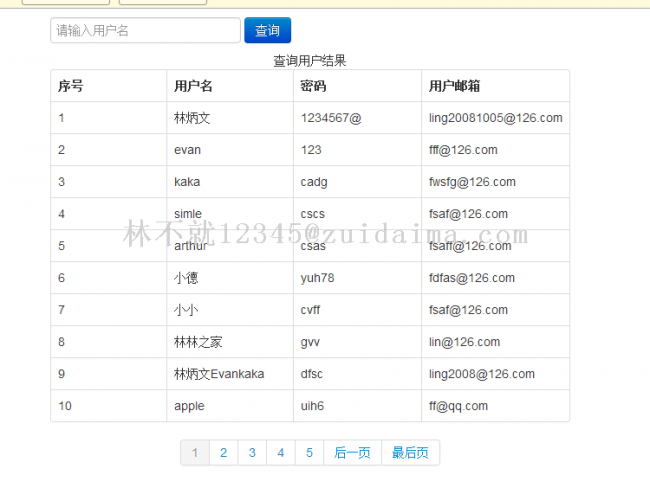The height and width of the screenshot is (488, 650).
Task: Select email ling20081005@126.com
Action: click(x=495, y=118)
